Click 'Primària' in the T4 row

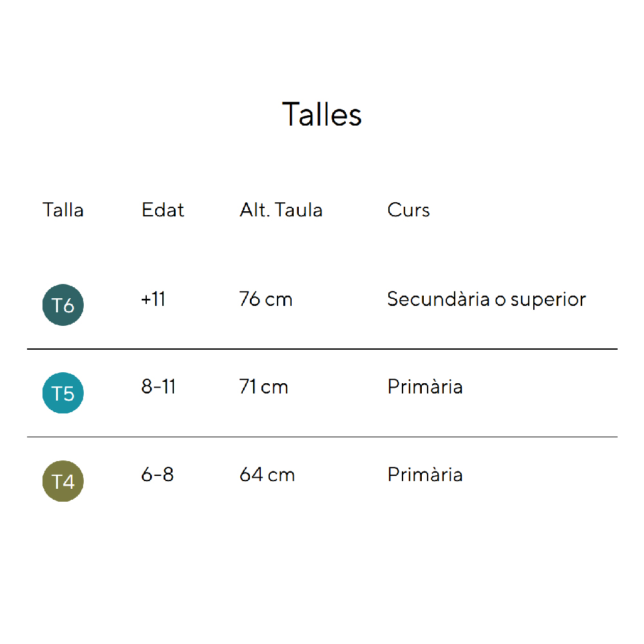(425, 475)
